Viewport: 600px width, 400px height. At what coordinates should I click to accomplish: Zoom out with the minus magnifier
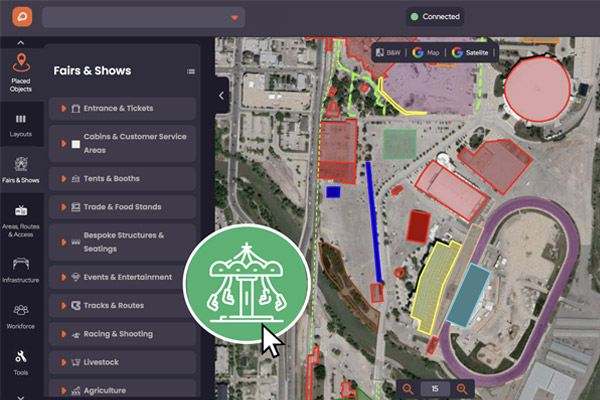pyautogui.click(x=408, y=389)
